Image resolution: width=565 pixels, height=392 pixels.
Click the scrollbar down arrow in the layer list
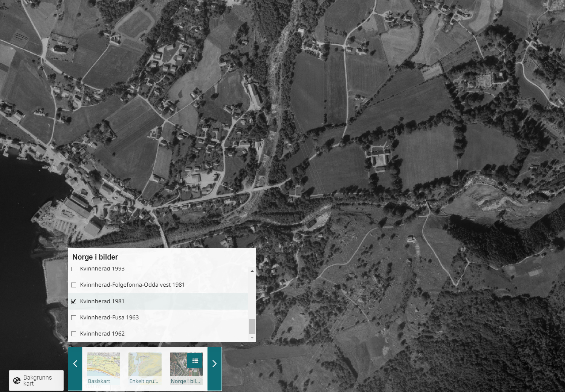coord(252,338)
